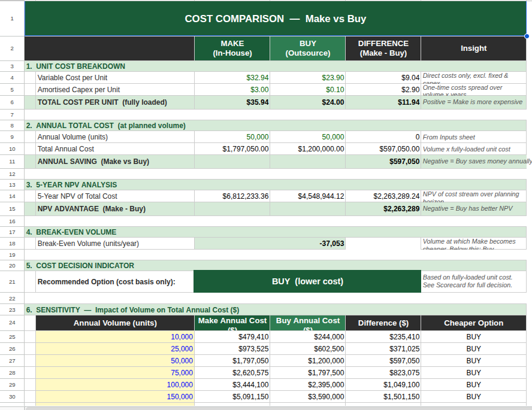Viewport: 532px width, 410px height.
Task: Select the $0.10 buy capex cell
Action: [x=308, y=89]
